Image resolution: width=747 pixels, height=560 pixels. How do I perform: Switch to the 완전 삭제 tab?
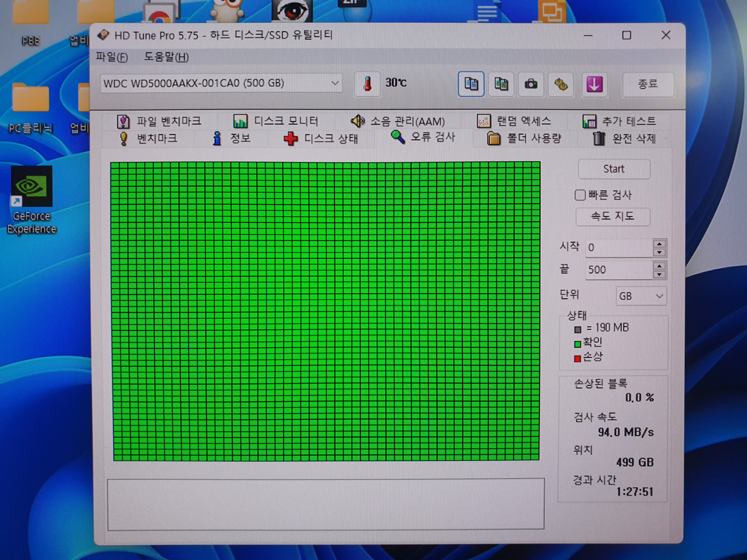(x=624, y=138)
